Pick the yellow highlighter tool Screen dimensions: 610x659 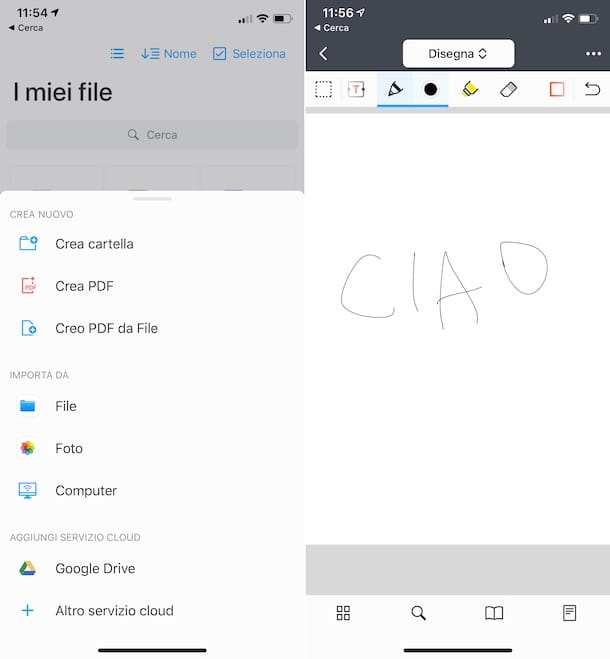[470, 89]
